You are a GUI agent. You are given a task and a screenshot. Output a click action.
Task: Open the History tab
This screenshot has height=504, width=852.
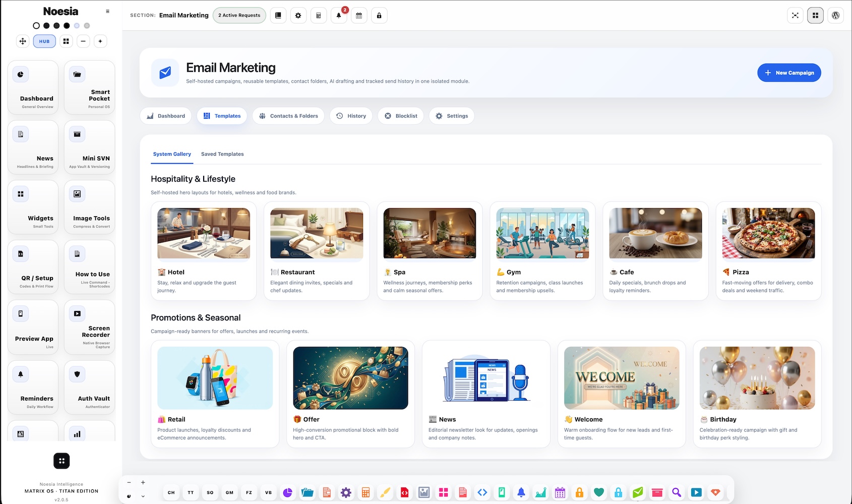coord(351,116)
